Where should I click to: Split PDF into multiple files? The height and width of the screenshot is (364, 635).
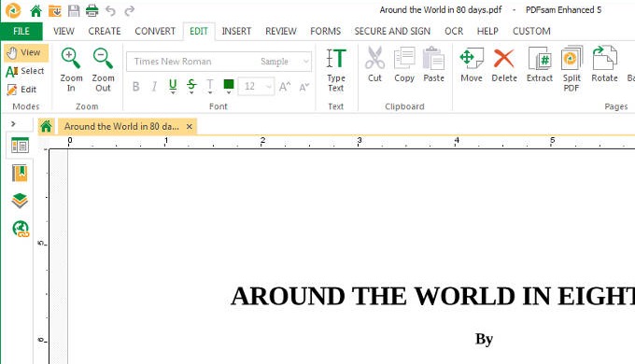pyautogui.click(x=571, y=70)
